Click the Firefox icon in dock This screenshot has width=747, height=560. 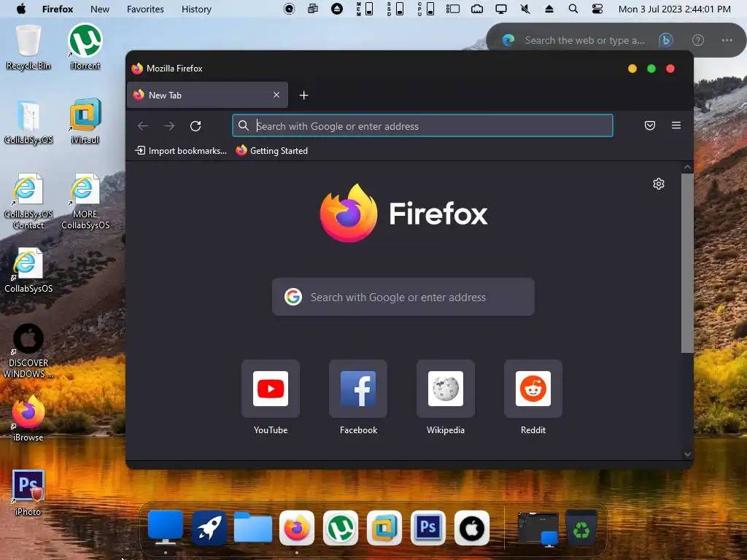(x=297, y=528)
